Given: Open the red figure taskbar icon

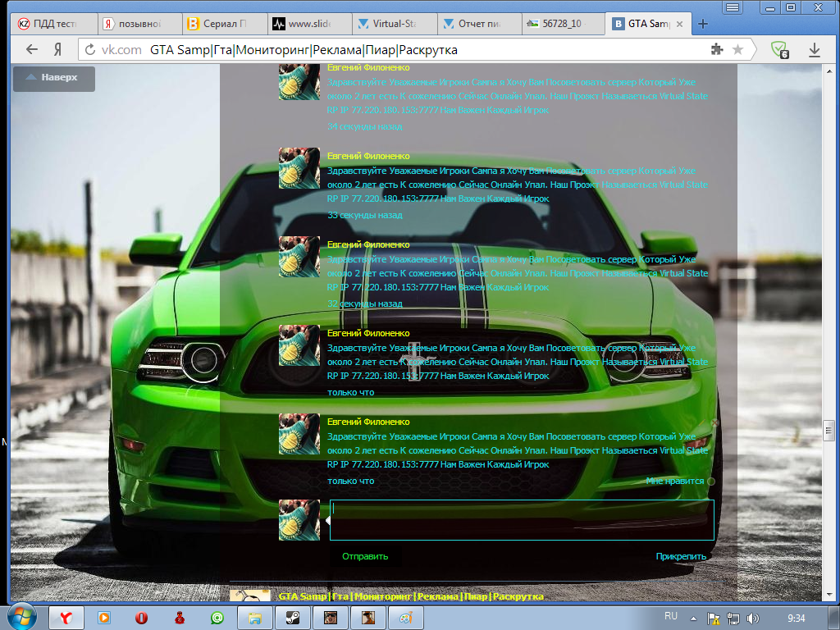Looking at the screenshot, I should (180, 619).
